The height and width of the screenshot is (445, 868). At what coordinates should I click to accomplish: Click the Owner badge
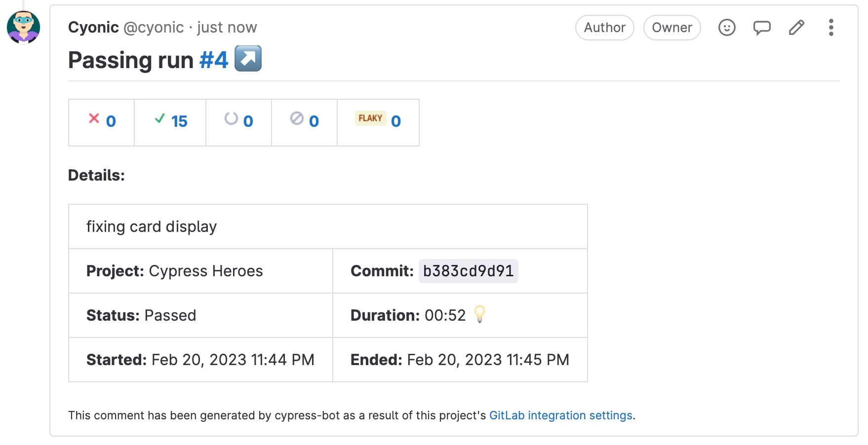coord(671,28)
